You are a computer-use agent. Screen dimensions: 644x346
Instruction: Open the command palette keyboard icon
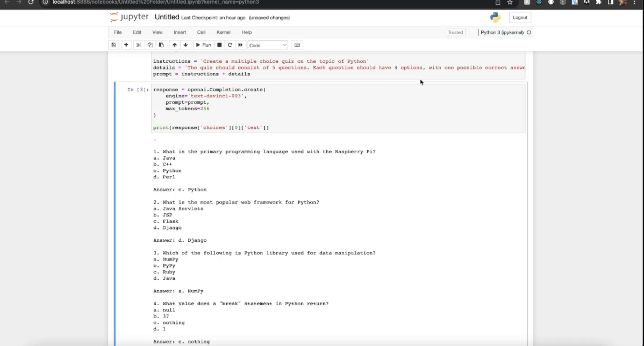click(x=297, y=45)
